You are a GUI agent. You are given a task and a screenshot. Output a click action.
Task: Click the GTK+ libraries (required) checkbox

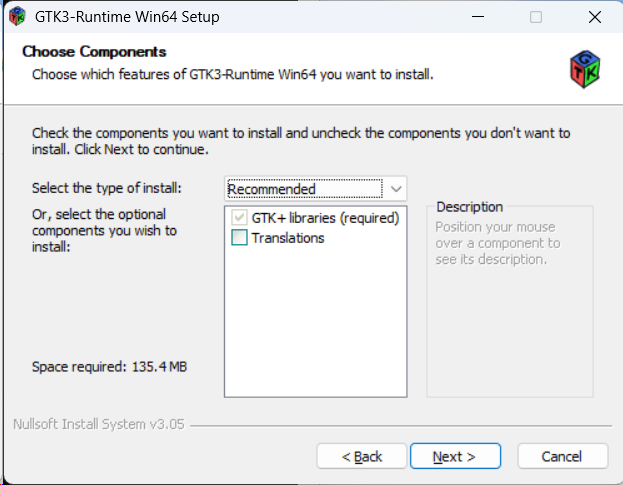(x=239, y=218)
